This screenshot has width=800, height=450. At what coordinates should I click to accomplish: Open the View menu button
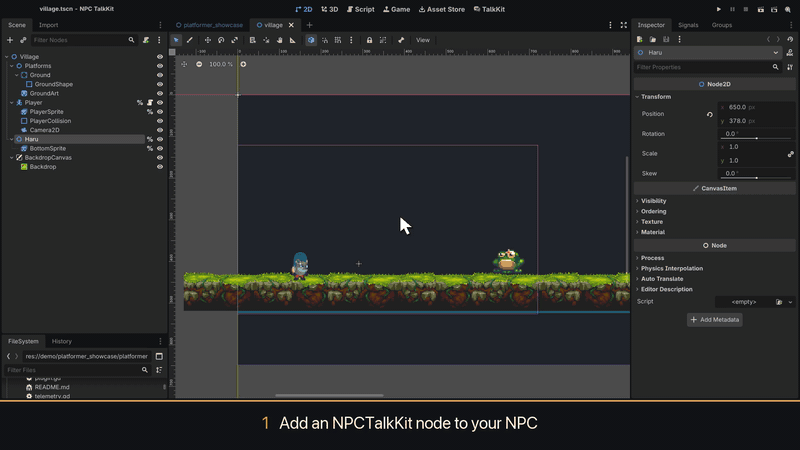[x=423, y=40]
